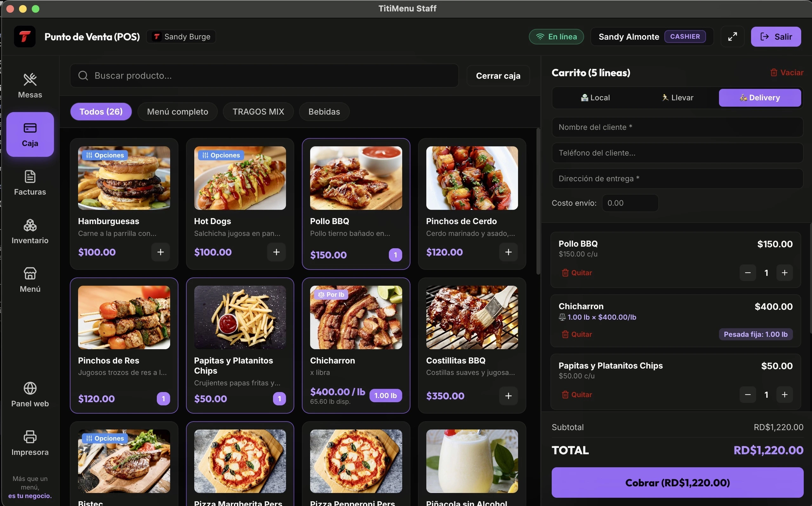Log out with the Salir button
812x506 pixels.
point(776,37)
